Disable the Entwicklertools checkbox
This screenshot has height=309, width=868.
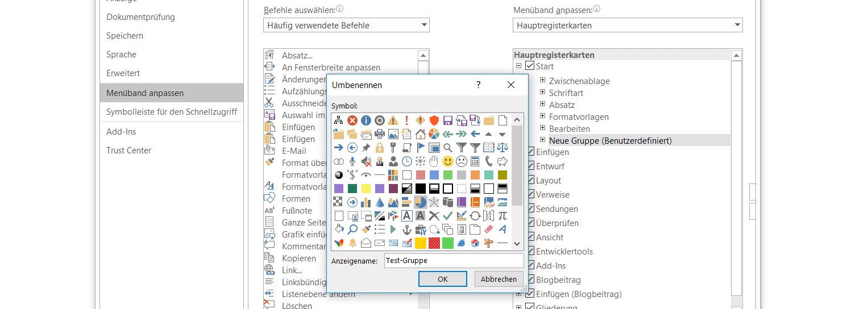pos(531,252)
